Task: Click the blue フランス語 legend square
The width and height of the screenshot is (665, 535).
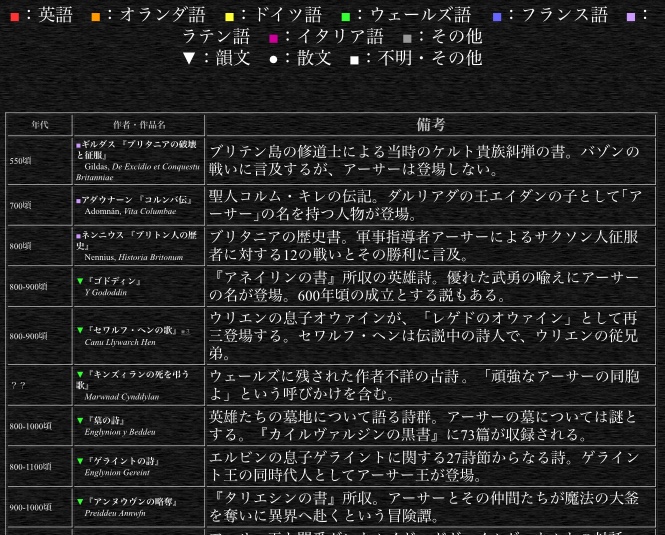Action: (x=497, y=16)
